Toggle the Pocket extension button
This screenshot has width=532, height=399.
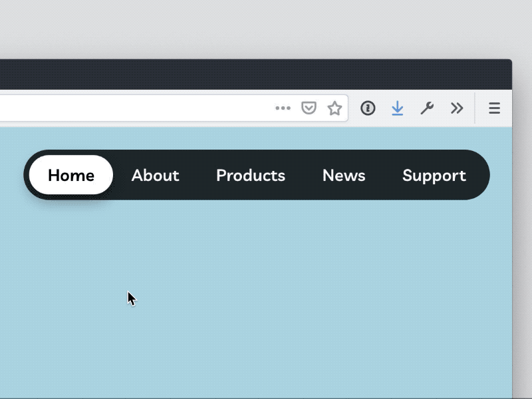click(309, 108)
